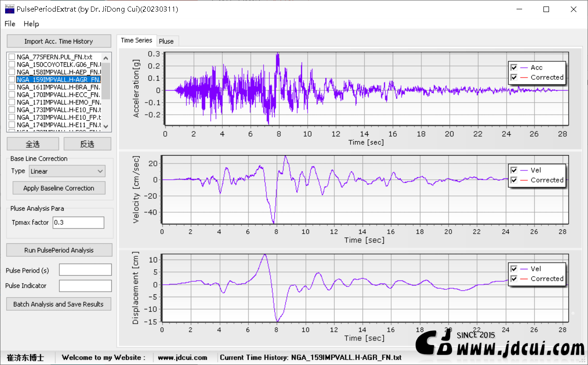Click the Tpmax factor input field
Screen dimensions: 588x365
tap(78, 222)
